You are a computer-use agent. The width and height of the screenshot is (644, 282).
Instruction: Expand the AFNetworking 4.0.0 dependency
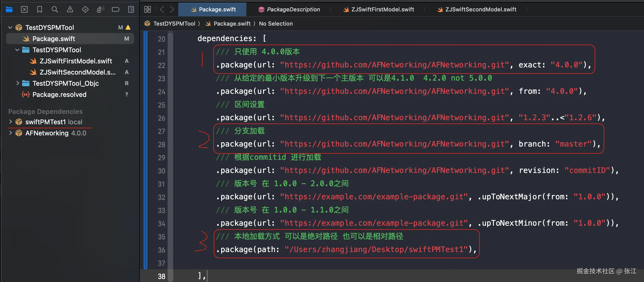click(10, 133)
